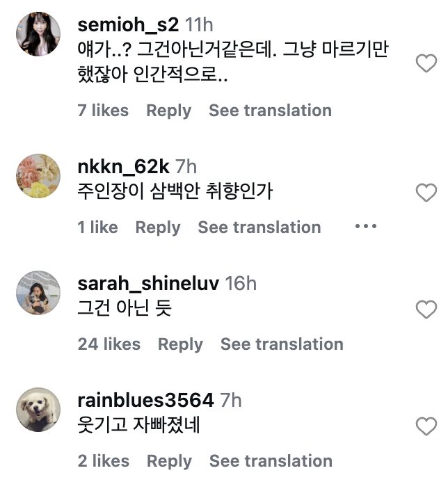Like semioh_s2's comment with the heart
Viewport: 448px width, 498px height.
[426, 65]
